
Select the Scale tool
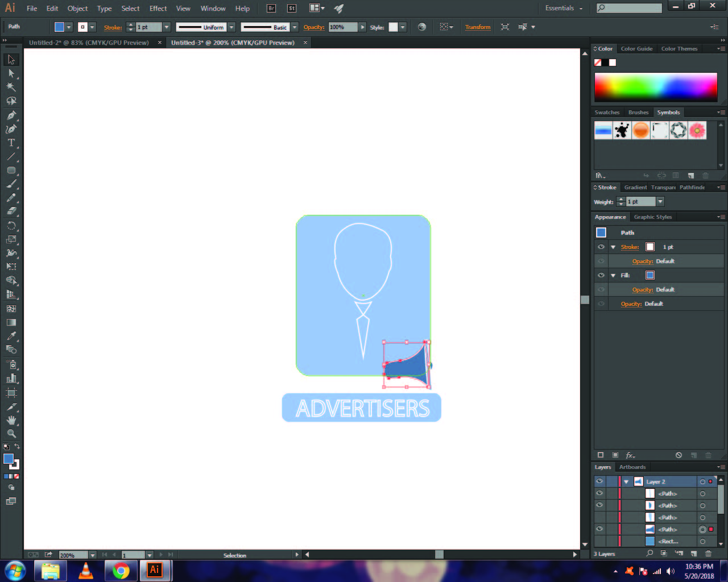click(11, 239)
